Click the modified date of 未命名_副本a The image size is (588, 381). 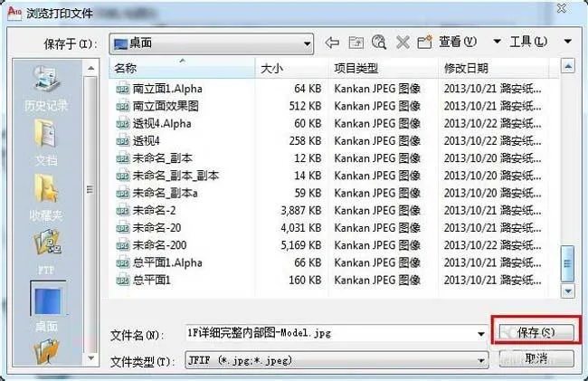coord(493,193)
